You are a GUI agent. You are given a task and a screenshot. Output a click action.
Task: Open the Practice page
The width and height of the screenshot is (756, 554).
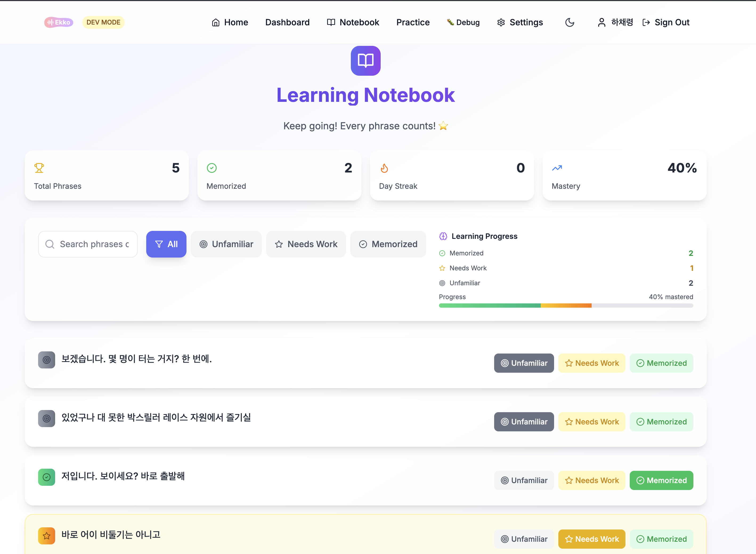[413, 22]
